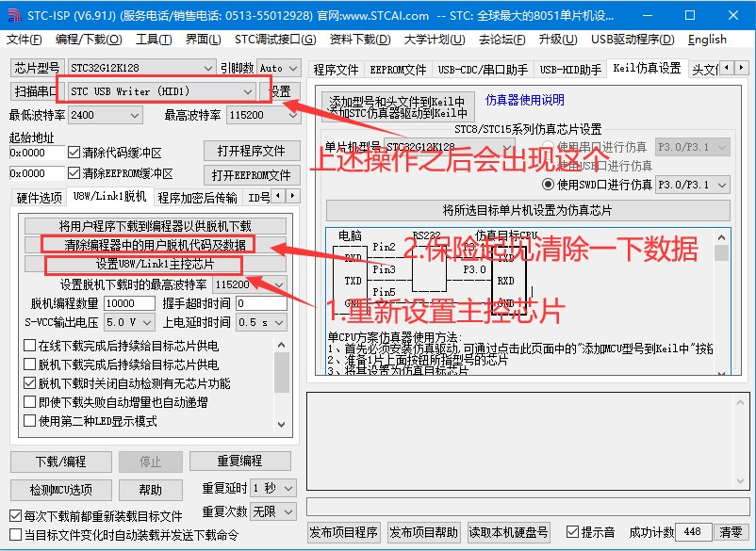Open the USB驱动程序(D) menu
Image resolution: width=756 pixels, height=551 pixels.
[633, 40]
